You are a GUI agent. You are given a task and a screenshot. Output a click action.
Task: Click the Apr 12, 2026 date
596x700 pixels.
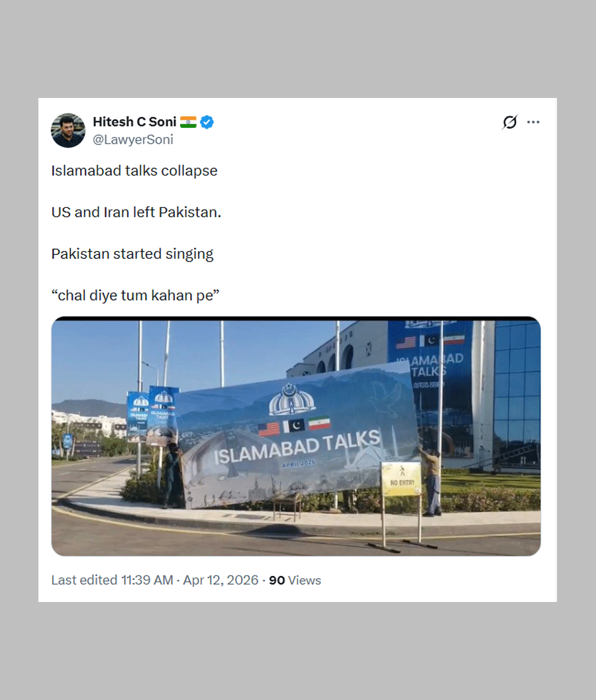(221, 580)
